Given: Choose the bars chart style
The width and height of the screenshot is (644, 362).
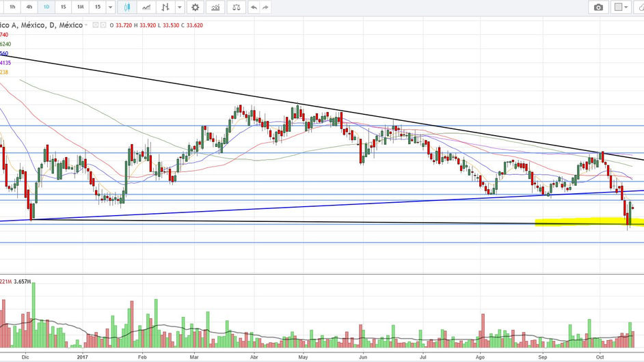Looking at the screenshot, I should (165, 8).
